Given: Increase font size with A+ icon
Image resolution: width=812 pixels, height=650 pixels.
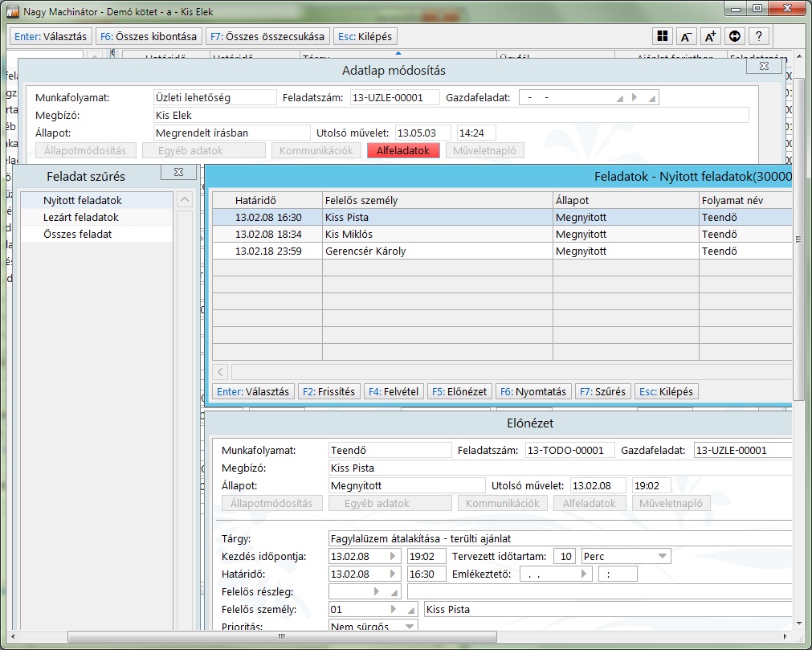Looking at the screenshot, I should [x=710, y=36].
